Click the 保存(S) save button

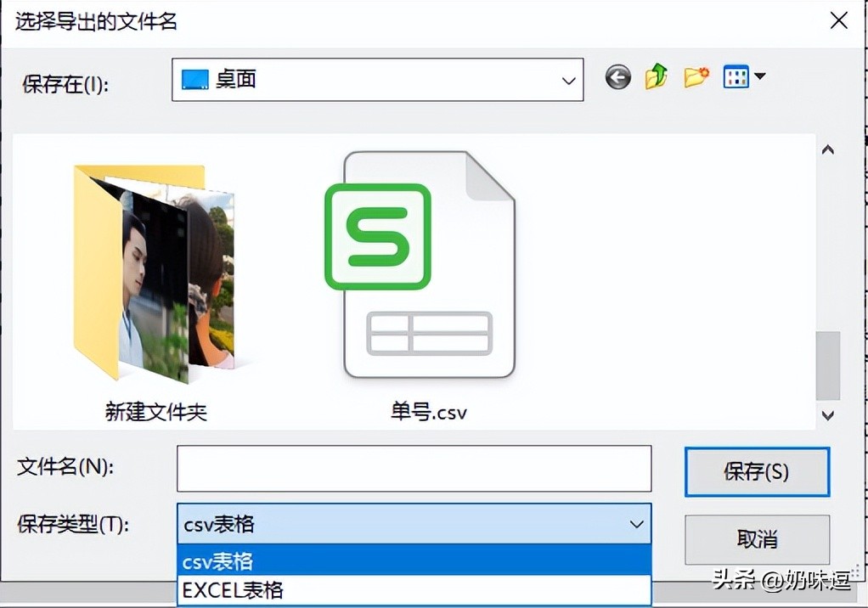coord(756,472)
